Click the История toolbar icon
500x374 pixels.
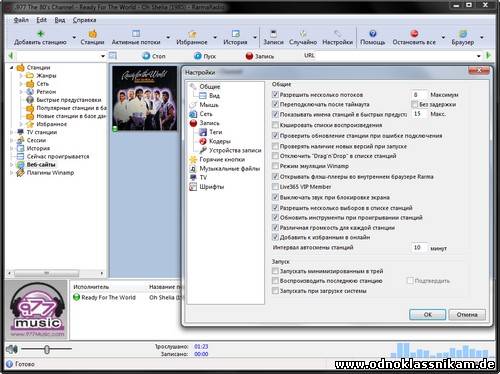click(x=235, y=34)
